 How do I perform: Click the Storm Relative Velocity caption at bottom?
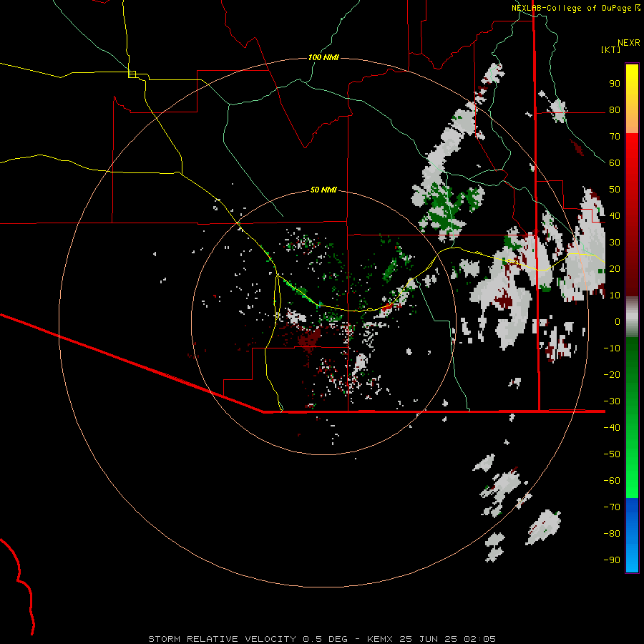pos(321,639)
